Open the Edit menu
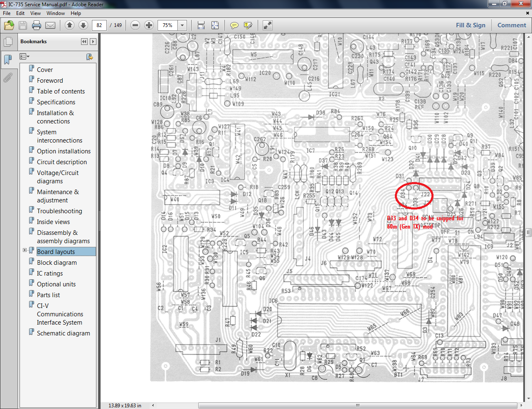Image resolution: width=532 pixels, height=409 pixels. (20, 13)
